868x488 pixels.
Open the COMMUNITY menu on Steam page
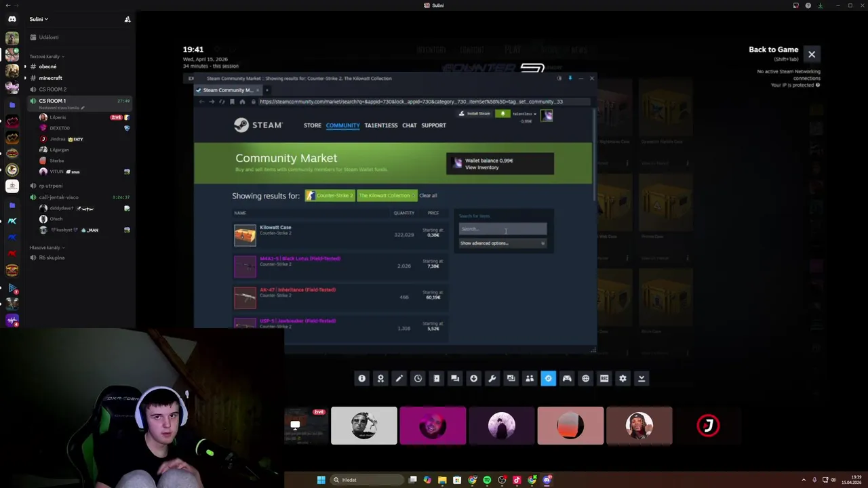(342, 125)
